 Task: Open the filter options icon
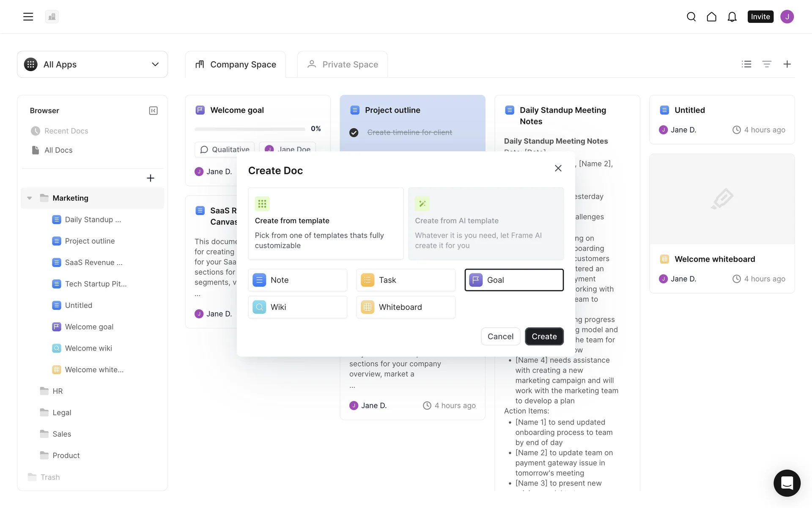click(766, 64)
